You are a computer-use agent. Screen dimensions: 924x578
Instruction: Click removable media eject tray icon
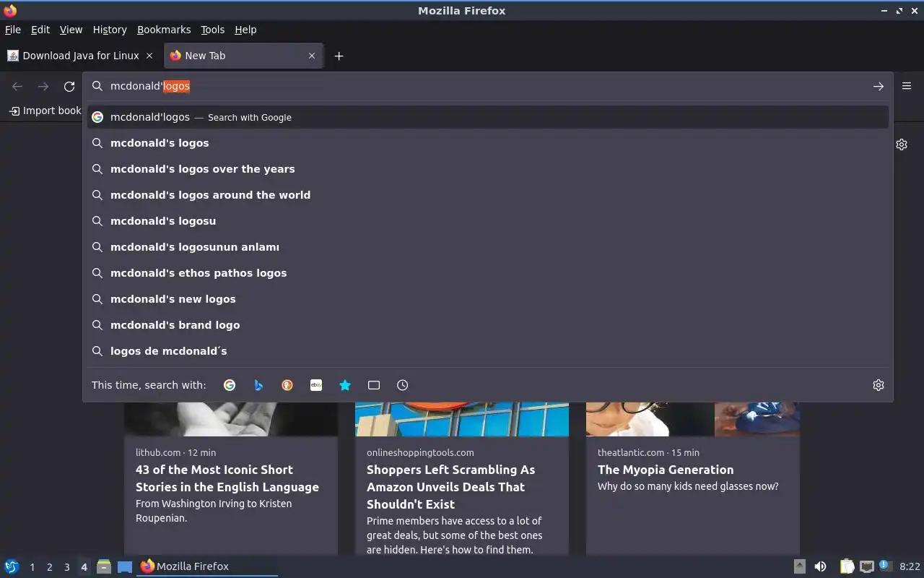click(x=800, y=566)
